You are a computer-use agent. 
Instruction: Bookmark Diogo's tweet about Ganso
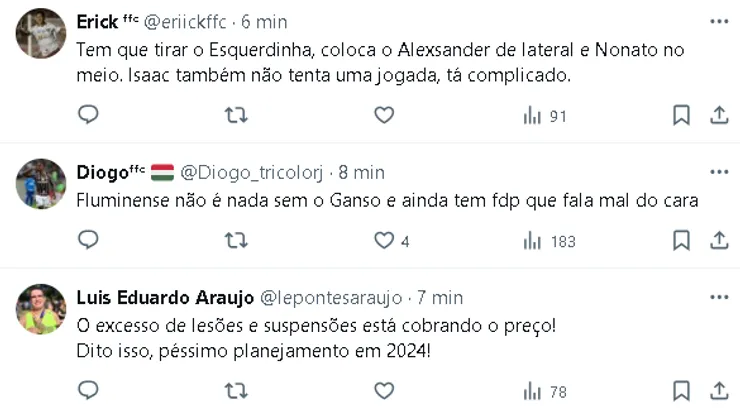[x=681, y=240]
